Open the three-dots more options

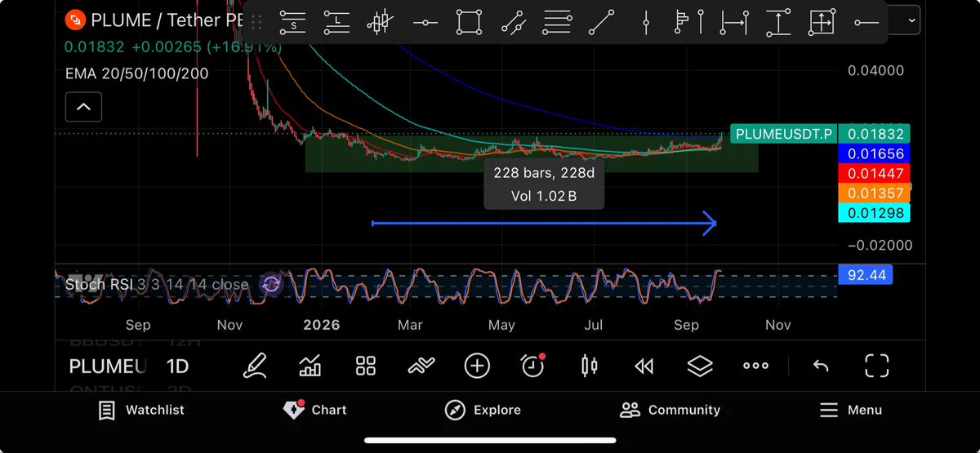click(x=755, y=366)
